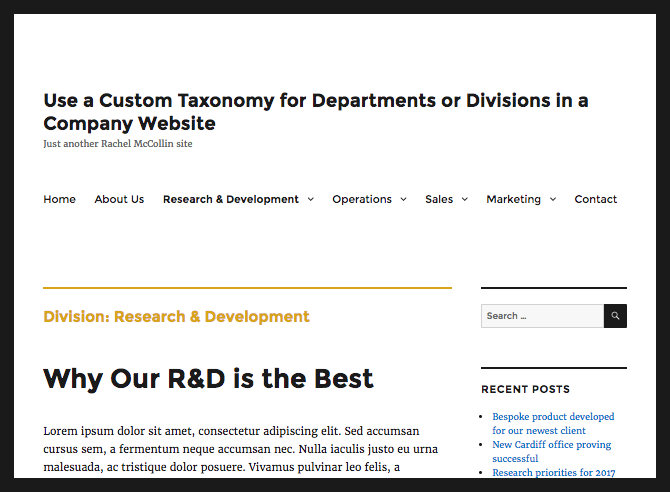Open Research priorities for 2017 post
Viewport: 670px width, 492px height.
click(x=554, y=472)
